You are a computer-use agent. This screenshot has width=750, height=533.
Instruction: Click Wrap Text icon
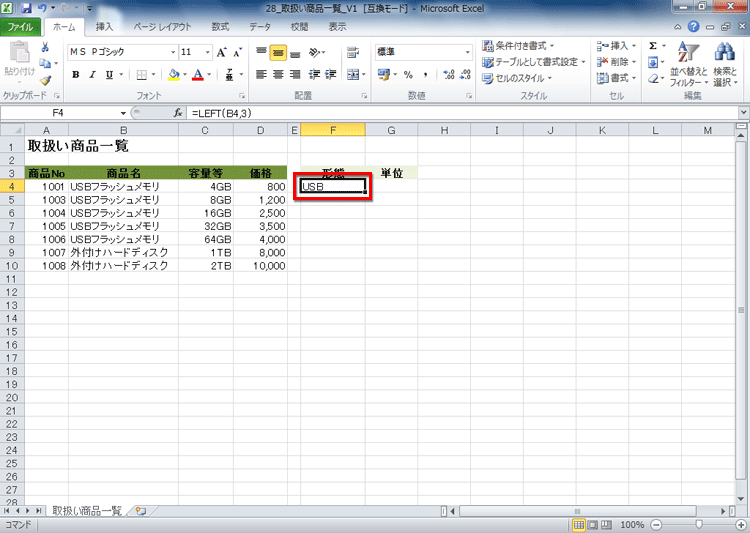(353, 52)
